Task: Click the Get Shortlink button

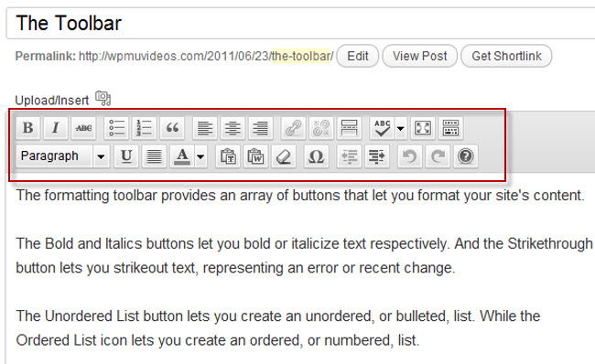Action: (x=506, y=56)
